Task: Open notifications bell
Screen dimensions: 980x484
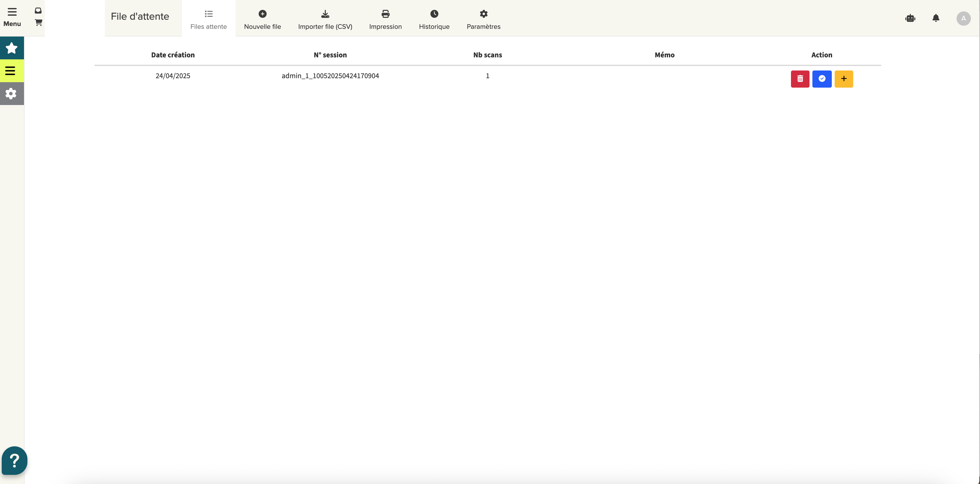Action: (936, 18)
